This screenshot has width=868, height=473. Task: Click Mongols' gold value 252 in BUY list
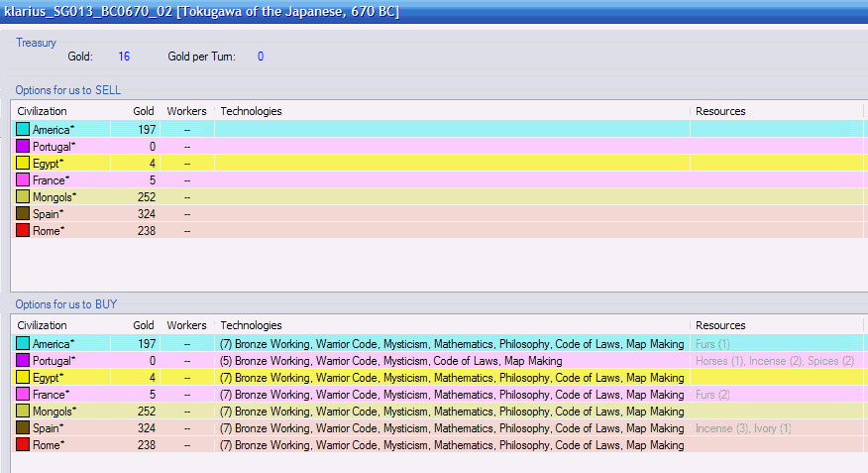tap(147, 412)
